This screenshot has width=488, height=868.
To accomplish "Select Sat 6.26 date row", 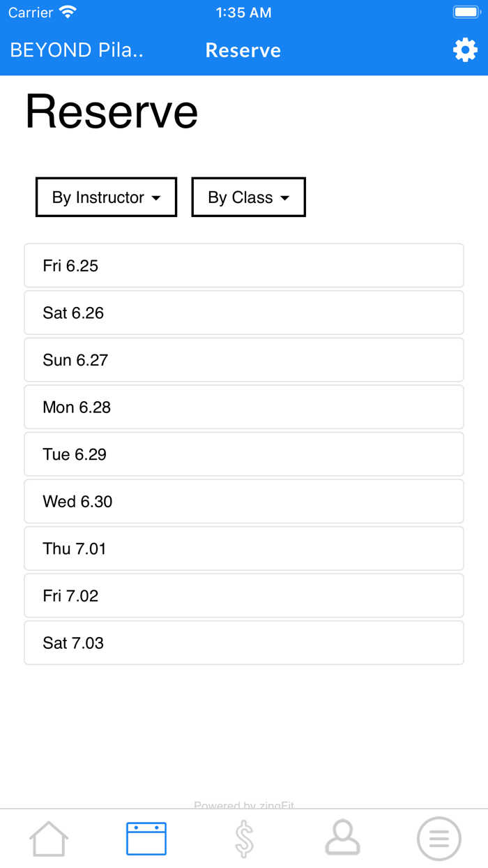I will click(x=244, y=313).
